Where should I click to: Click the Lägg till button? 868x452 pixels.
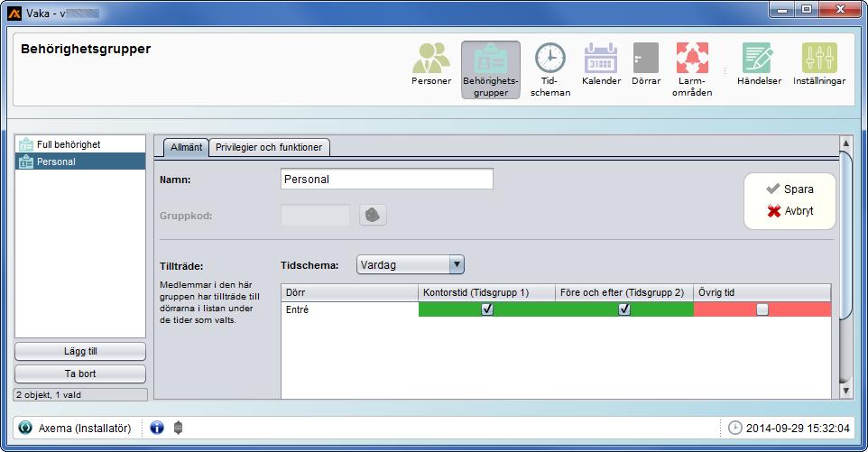pos(80,351)
